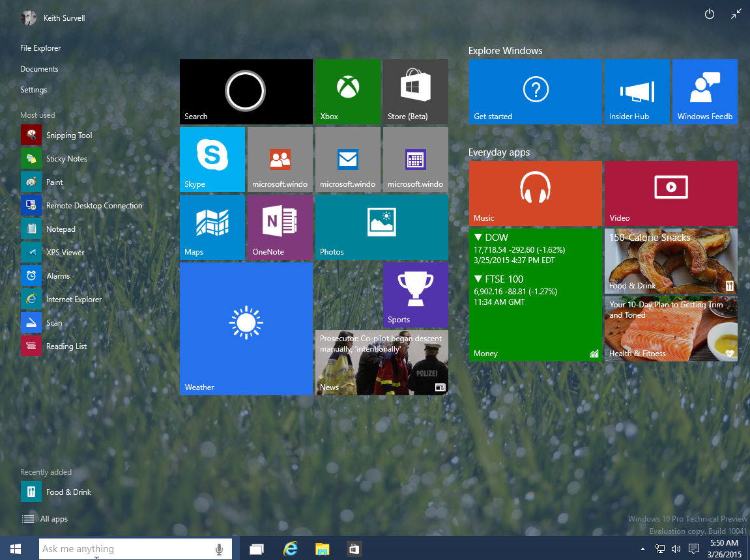Open the Action Center notifications icon
The height and width of the screenshot is (560, 750).
(693, 549)
